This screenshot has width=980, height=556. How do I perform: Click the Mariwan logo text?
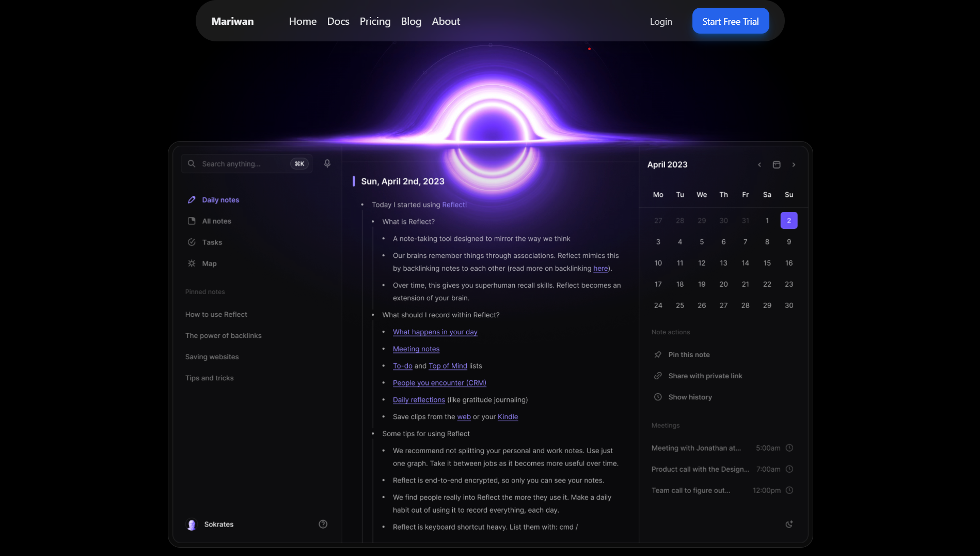[x=232, y=21]
